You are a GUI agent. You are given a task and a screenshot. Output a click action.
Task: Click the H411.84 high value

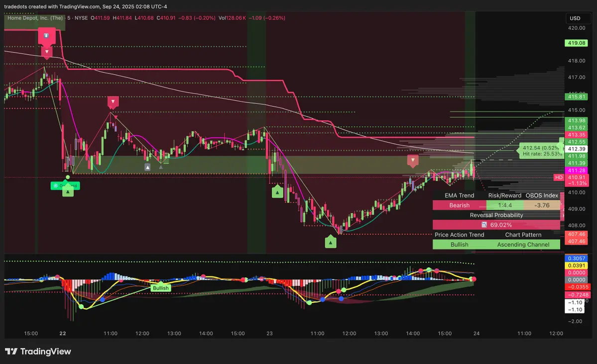click(x=122, y=18)
